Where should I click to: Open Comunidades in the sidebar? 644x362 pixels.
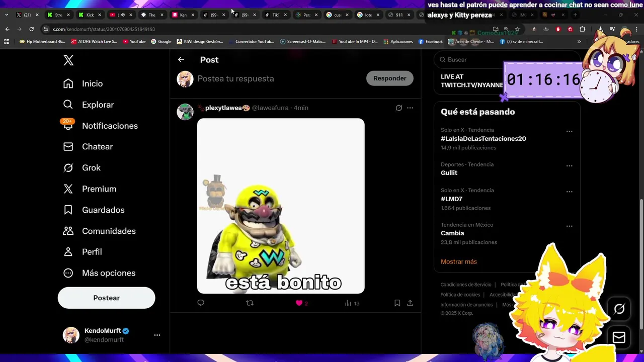tap(99, 231)
